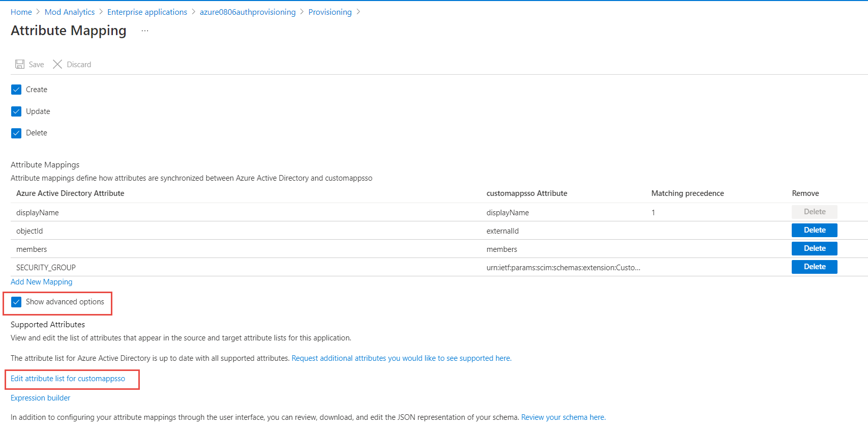
Task: Open the ellipsis menu beside Attribute Mapping
Action: click(145, 31)
